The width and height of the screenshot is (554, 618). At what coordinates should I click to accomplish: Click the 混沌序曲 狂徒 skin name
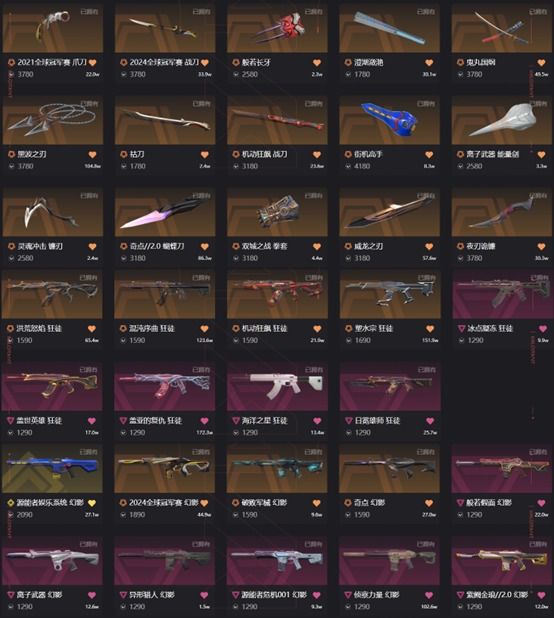point(152,328)
